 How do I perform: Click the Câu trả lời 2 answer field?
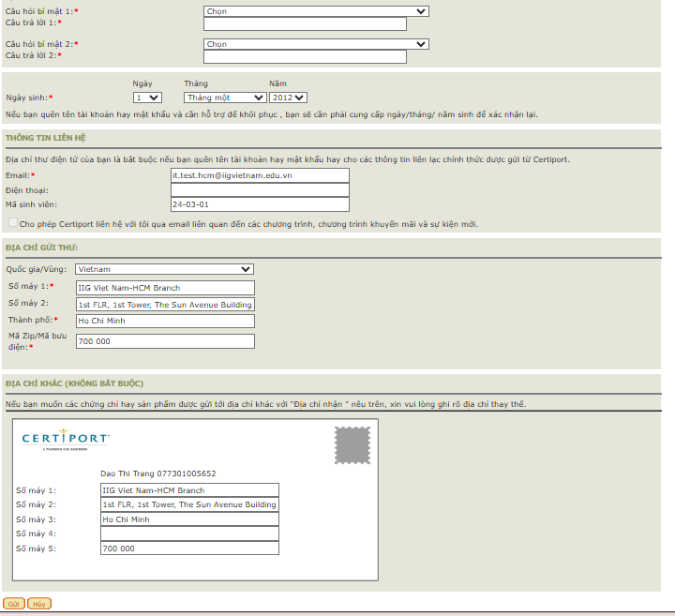(305, 56)
